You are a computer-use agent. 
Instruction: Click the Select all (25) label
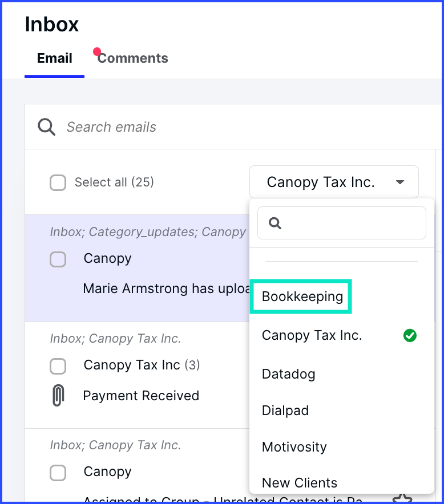(114, 182)
